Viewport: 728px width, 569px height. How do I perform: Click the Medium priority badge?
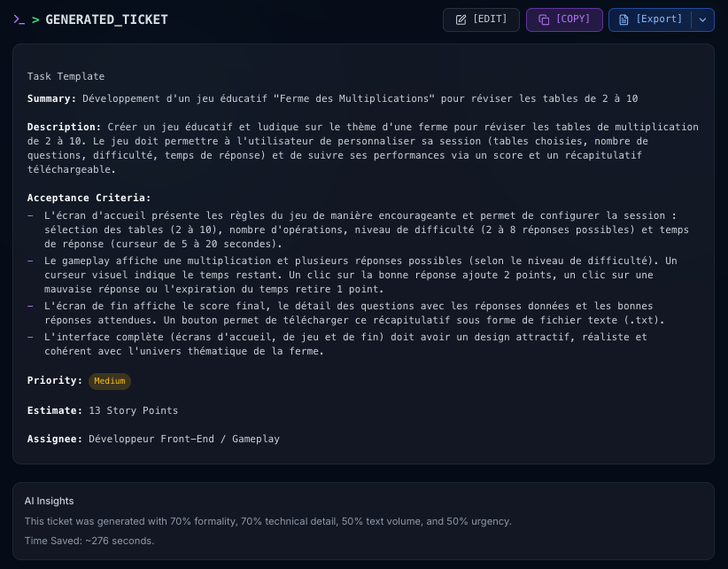[110, 381]
